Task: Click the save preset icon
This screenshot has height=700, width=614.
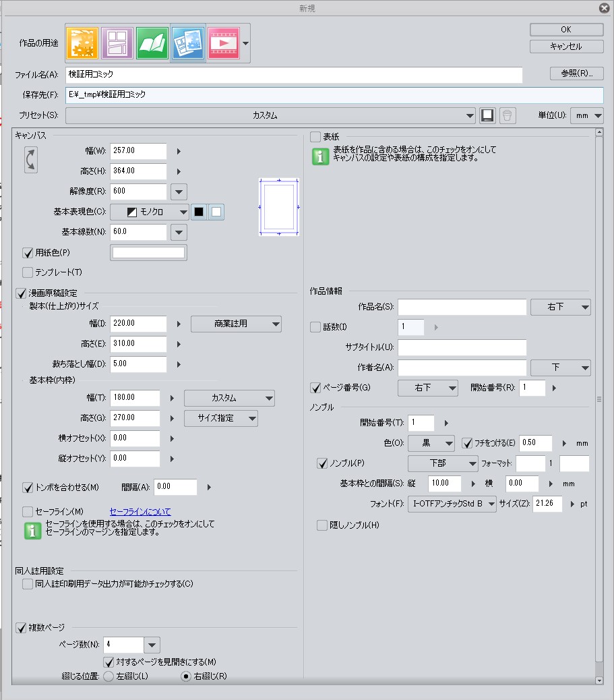Action: pos(487,115)
